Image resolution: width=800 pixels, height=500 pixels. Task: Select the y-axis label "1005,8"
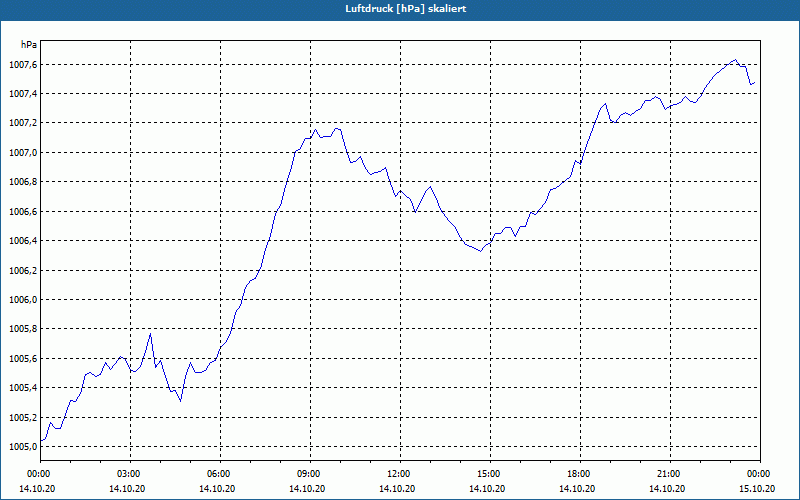tap(23, 329)
